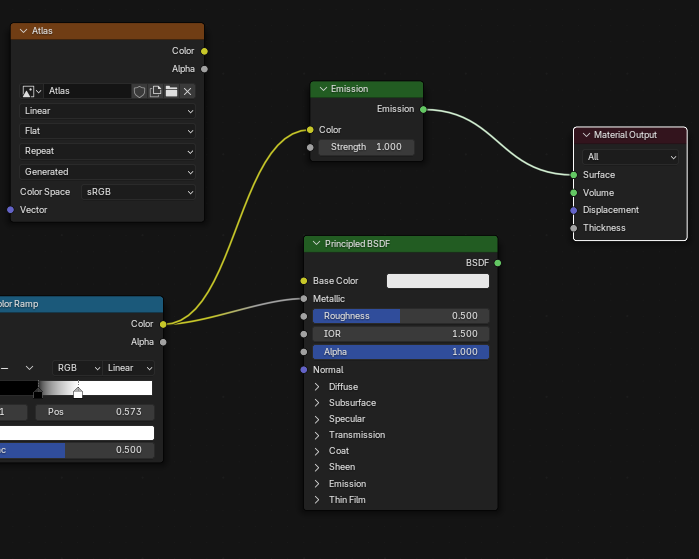Open the Color Space sRGB dropdown
699x559 pixels.
pyautogui.click(x=139, y=191)
